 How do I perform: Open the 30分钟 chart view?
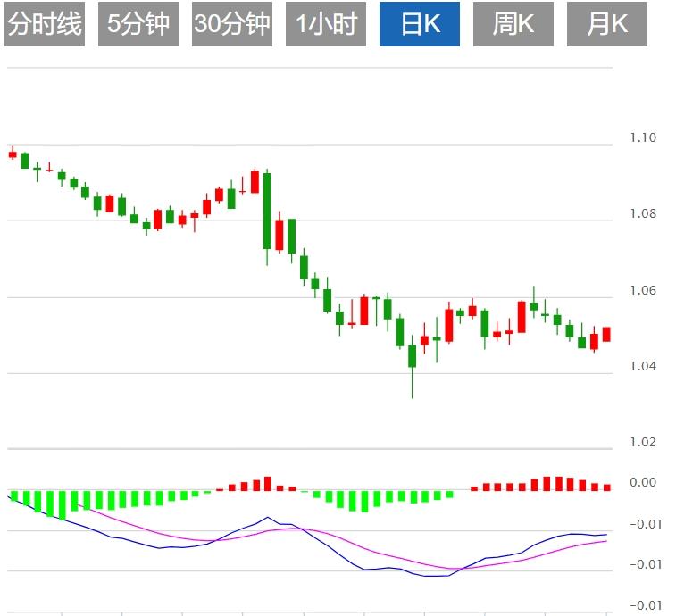231,24
